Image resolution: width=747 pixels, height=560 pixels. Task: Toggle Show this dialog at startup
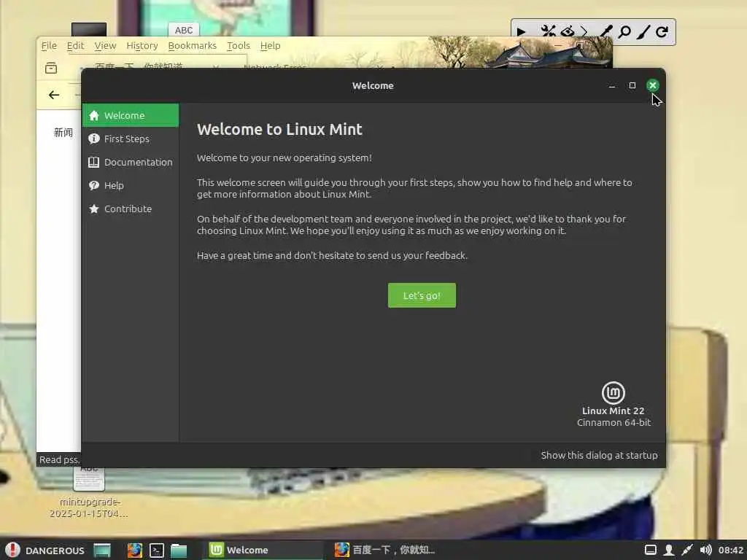(x=599, y=455)
